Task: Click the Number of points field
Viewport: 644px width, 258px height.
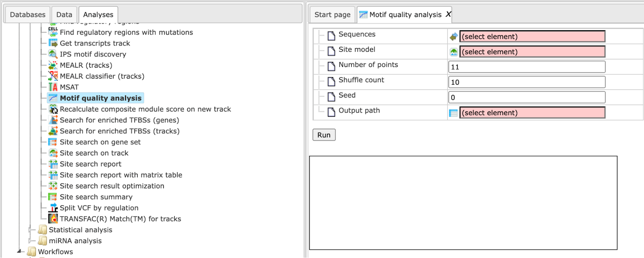Action: [x=526, y=67]
